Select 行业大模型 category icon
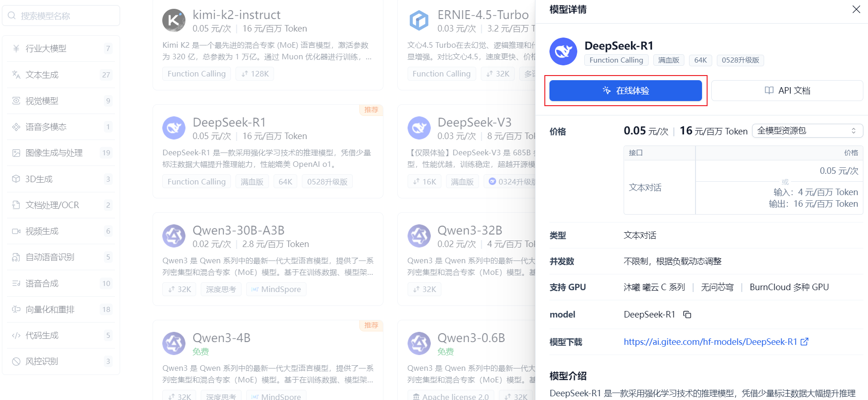This screenshot has height=400, width=868. (16, 49)
